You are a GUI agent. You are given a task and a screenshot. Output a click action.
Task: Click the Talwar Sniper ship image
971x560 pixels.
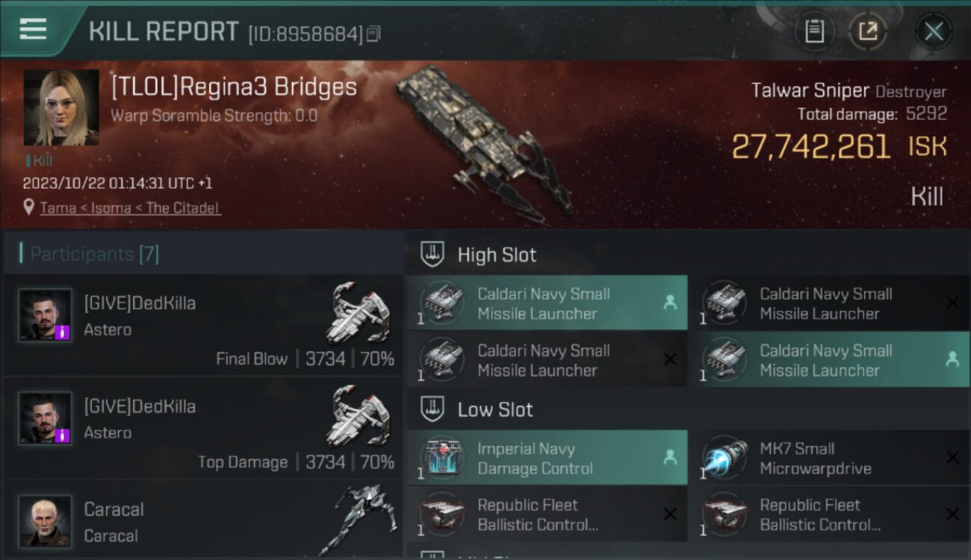tap(484, 142)
